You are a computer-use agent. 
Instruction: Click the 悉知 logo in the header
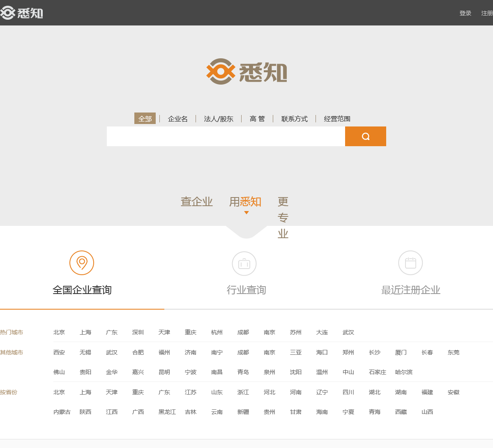click(x=21, y=13)
